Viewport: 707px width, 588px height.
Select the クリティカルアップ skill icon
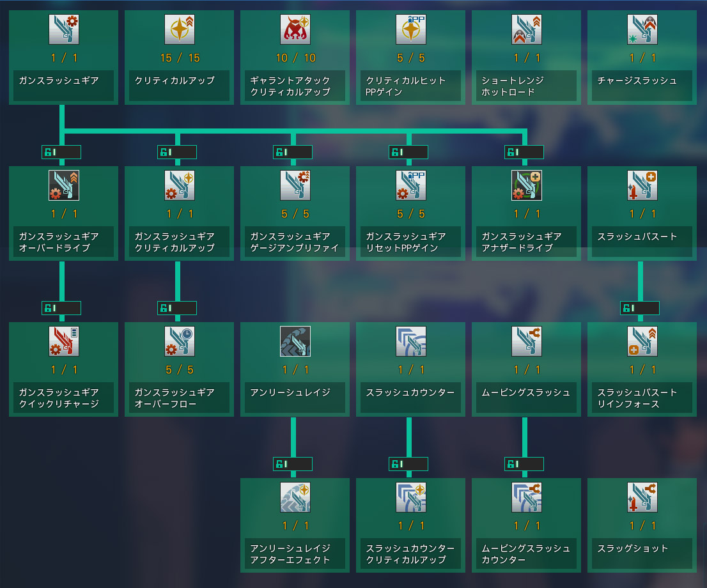click(180, 29)
